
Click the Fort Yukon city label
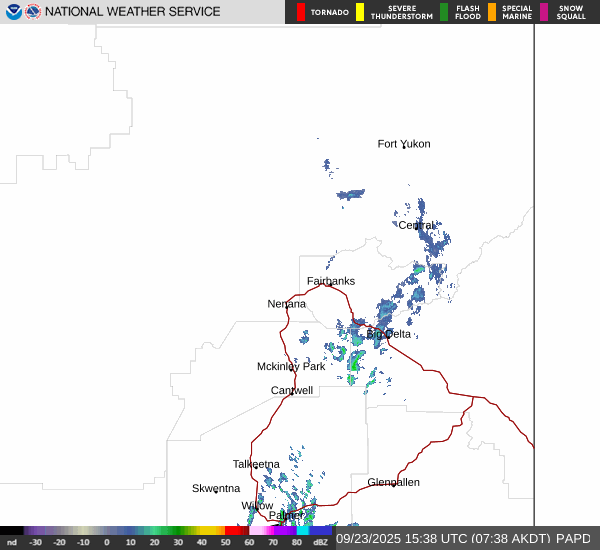[x=404, y=144]
